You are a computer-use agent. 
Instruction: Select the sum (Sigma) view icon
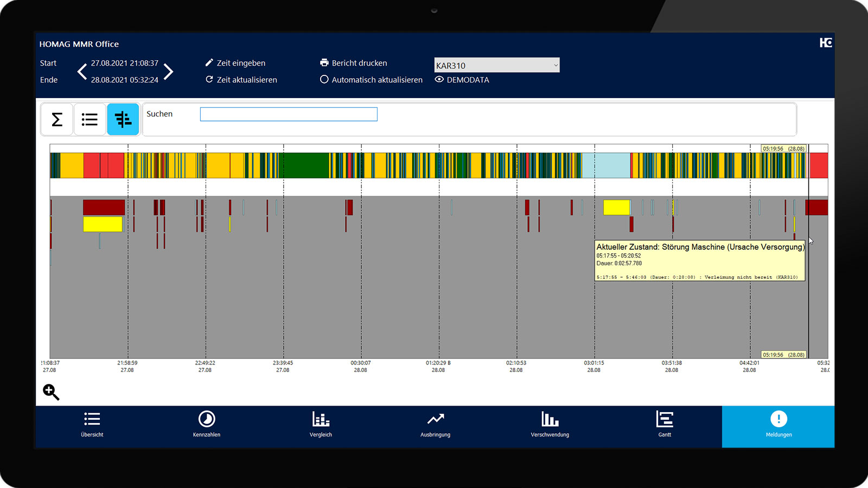(x=57, y=119)
